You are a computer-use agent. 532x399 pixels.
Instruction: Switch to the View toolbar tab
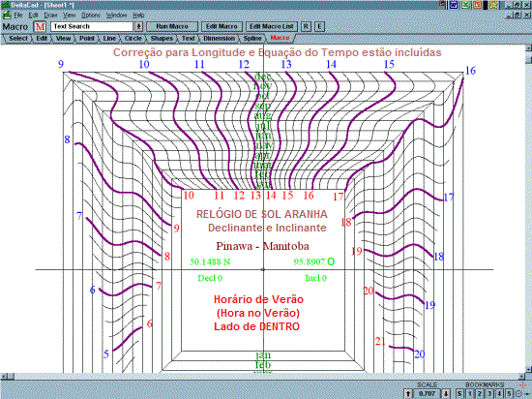[x=63, y=39]
